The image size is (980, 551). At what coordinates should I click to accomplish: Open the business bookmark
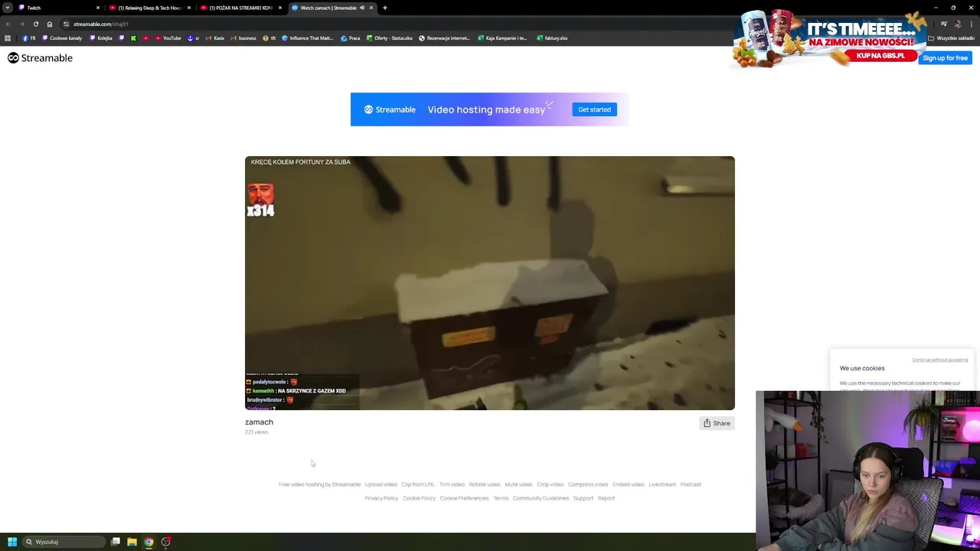coord(243,38)
